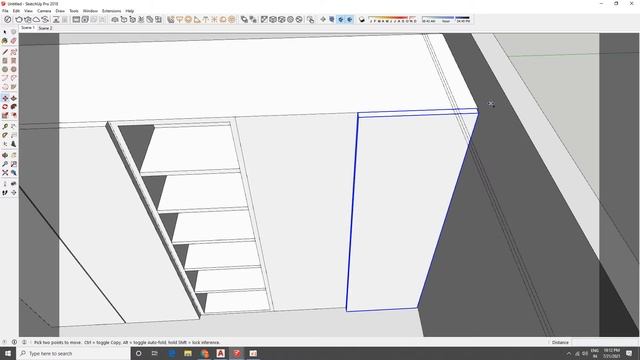This screenshot has width=640, height=360.
Task: Select the Offset tool
Action: point(13,115)
